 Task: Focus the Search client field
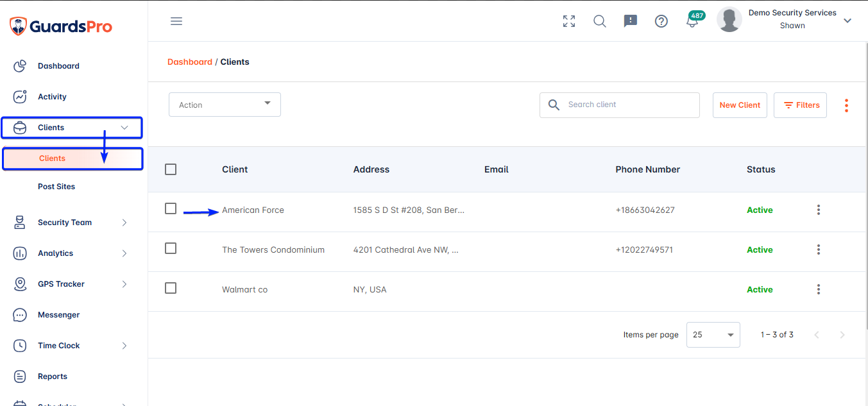pos(620,105)
